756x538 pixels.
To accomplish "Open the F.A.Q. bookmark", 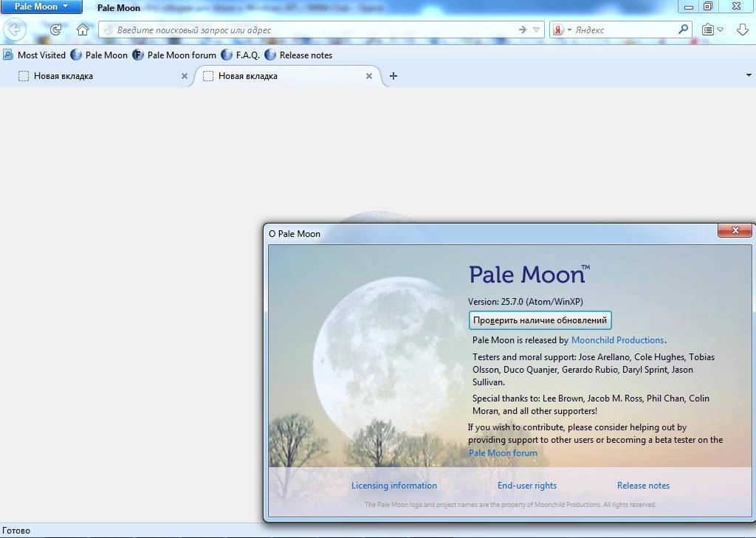I will coord(241,55).
